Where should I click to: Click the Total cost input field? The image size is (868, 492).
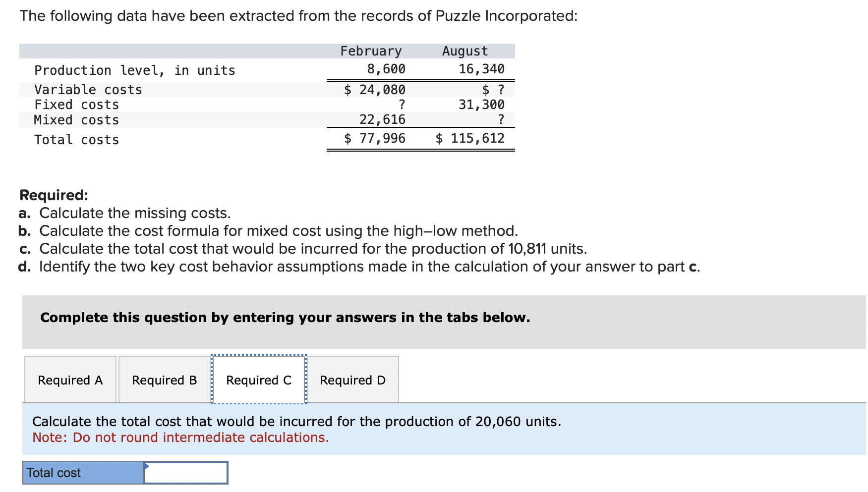(185, 473)
